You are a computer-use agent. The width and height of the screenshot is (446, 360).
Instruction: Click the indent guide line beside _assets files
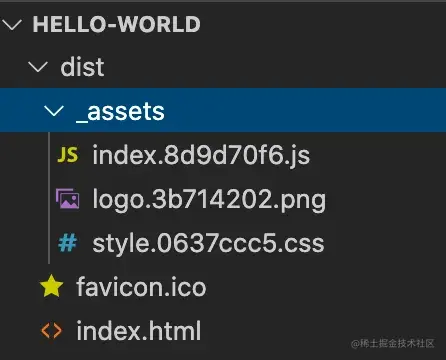49,198
